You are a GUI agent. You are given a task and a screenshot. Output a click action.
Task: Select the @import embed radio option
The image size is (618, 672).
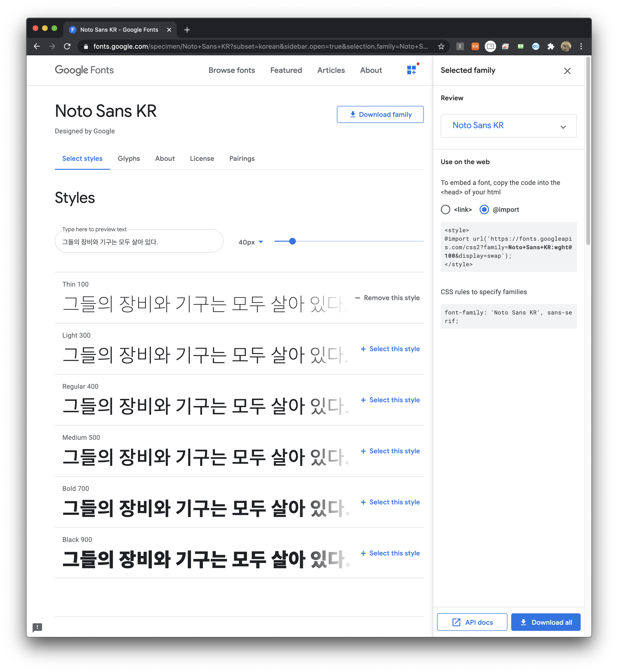pyautogui.click(x=484, y=209)
